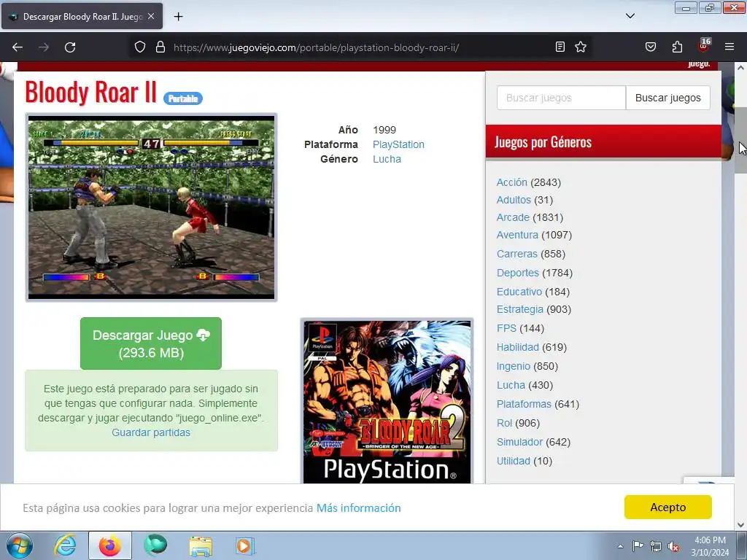
Task: Switch to Firefox in the taskbar
Action: pyautogui.click(x=110, y=545)
